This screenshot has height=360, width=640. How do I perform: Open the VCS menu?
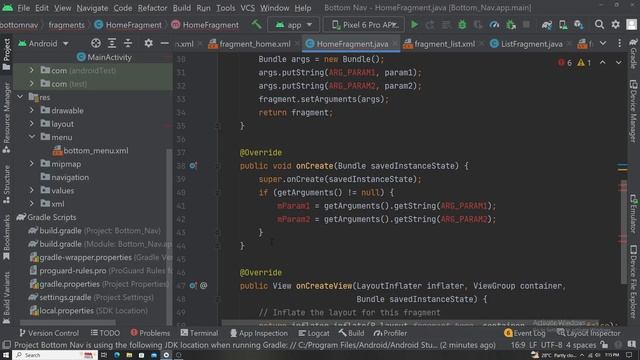[x=247, y=8]
